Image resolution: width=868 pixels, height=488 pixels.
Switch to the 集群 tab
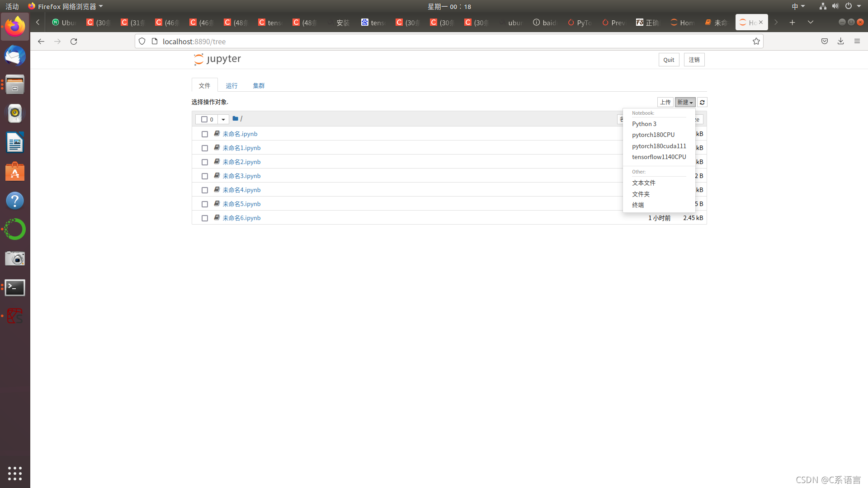tap(259, 85)
